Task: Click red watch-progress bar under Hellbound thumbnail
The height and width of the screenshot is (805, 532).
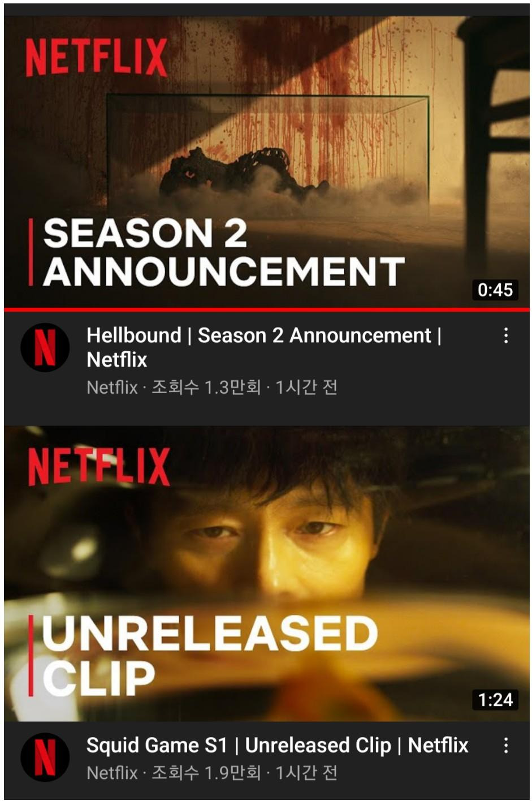Action: pyautogui.click(x=266, y=309)
